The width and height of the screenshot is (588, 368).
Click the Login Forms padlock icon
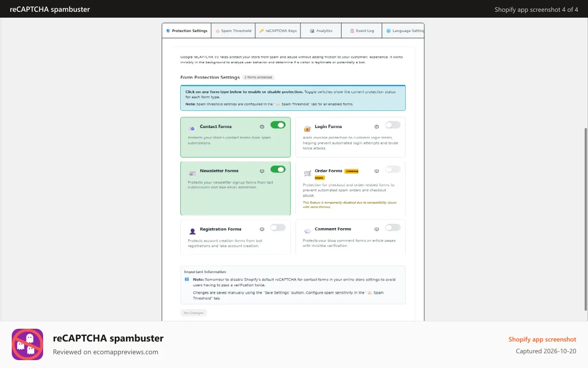point(307,129)
